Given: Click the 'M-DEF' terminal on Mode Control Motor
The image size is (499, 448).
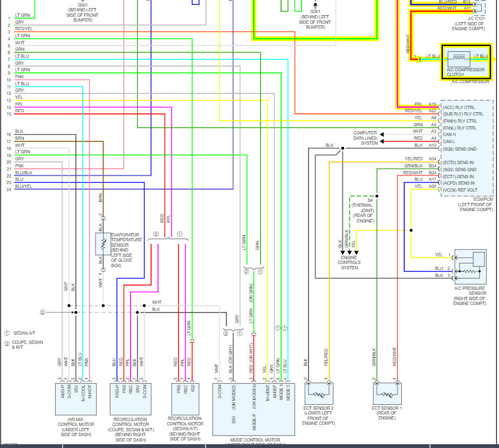Looking at the screenshot, I should point(275,392).
